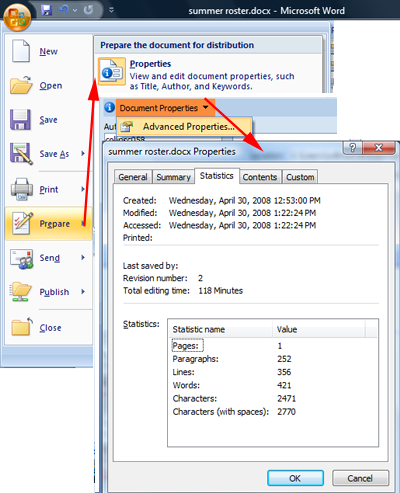Image resolution: width=400 pixels, height=493 pixels.
Task: Click the Publish network folder icon
Action: pos(21,292)
